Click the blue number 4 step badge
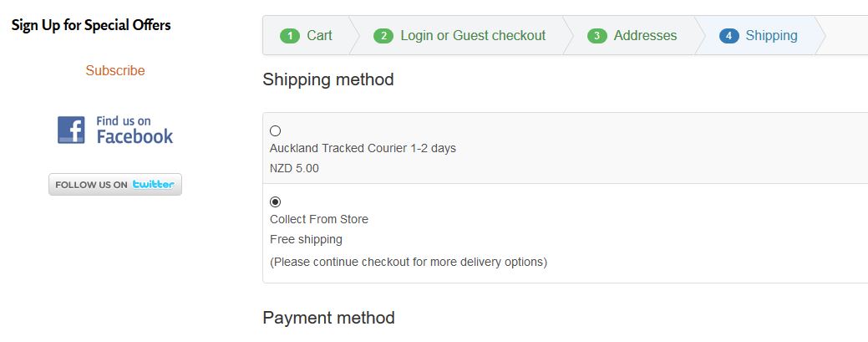Screen dimensions: 868x342 click(x=728, y=36)
